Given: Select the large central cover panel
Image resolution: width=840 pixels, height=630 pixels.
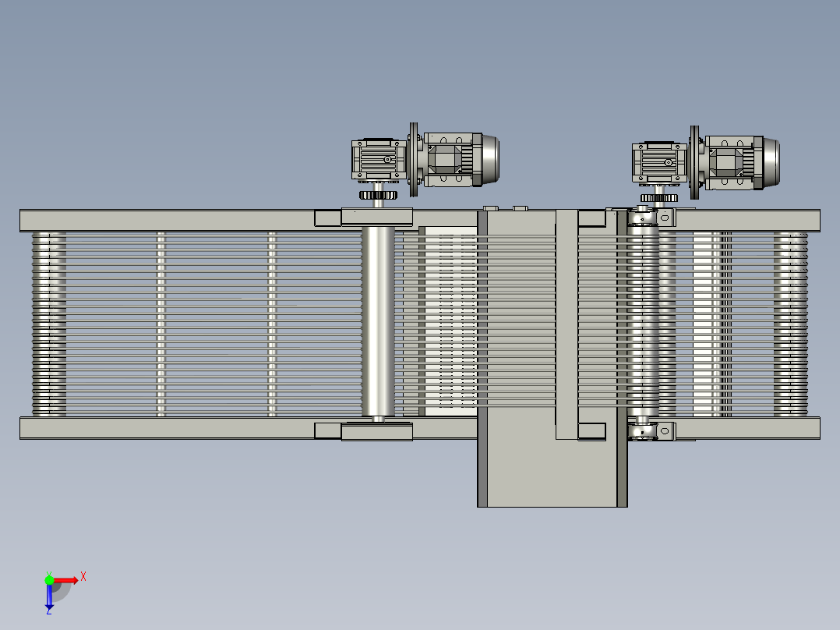Looking at the screenshot, I should point(552,358).
